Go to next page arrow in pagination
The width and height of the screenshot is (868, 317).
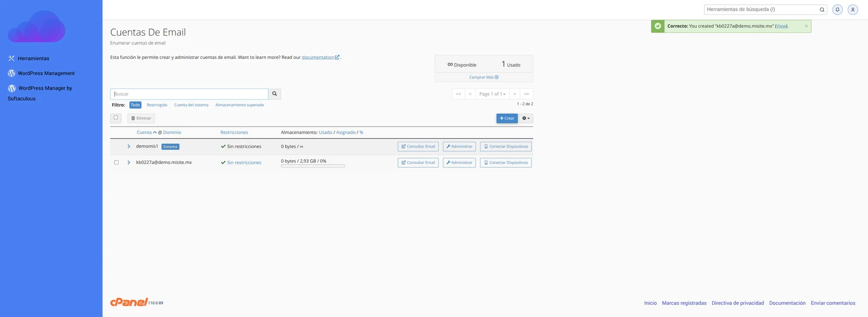[514, 94]
